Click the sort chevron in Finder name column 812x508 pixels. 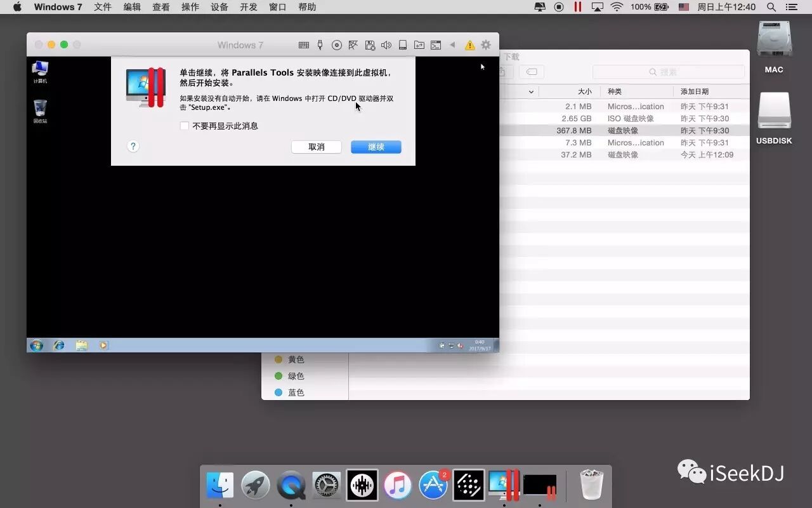click(x=531, y=92)
